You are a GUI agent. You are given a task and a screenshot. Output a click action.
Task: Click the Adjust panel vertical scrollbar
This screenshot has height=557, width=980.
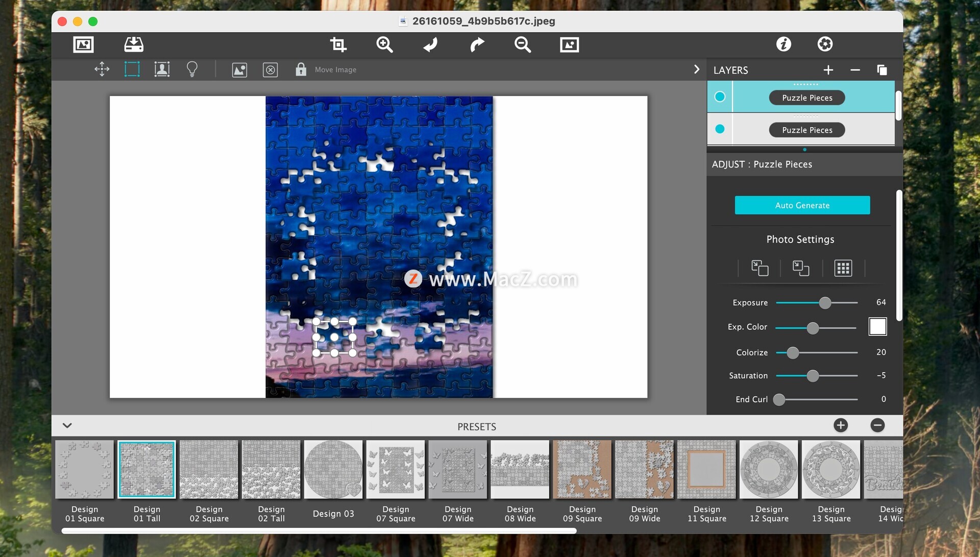coord(899,255)
